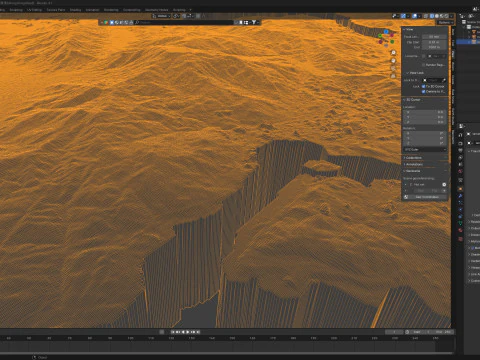Click the blue Z axis on orientation gizmo
Viewport: 480px width, 360px height.
pyautogui.click(x=386, y=32)
